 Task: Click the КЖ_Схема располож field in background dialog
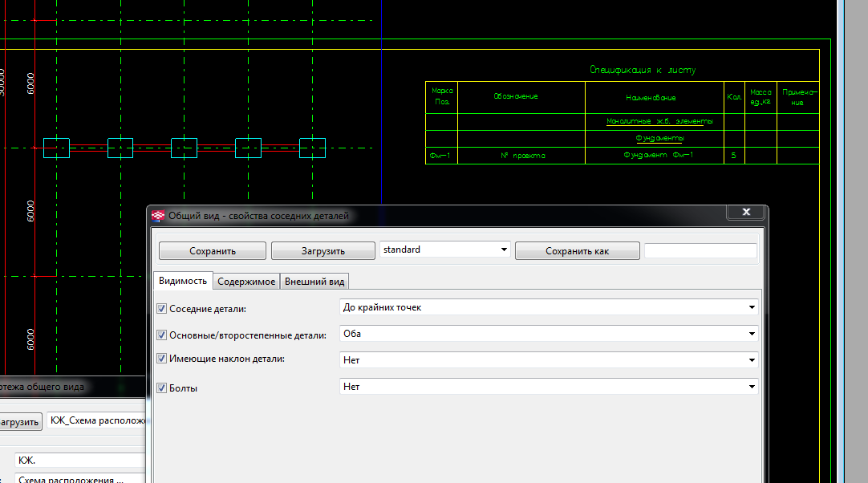96,420
